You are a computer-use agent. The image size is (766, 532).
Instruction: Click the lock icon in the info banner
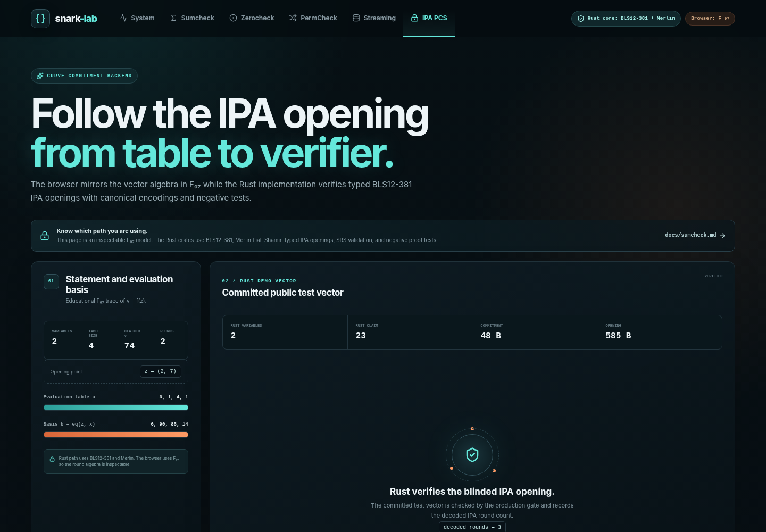coord(45,236)
